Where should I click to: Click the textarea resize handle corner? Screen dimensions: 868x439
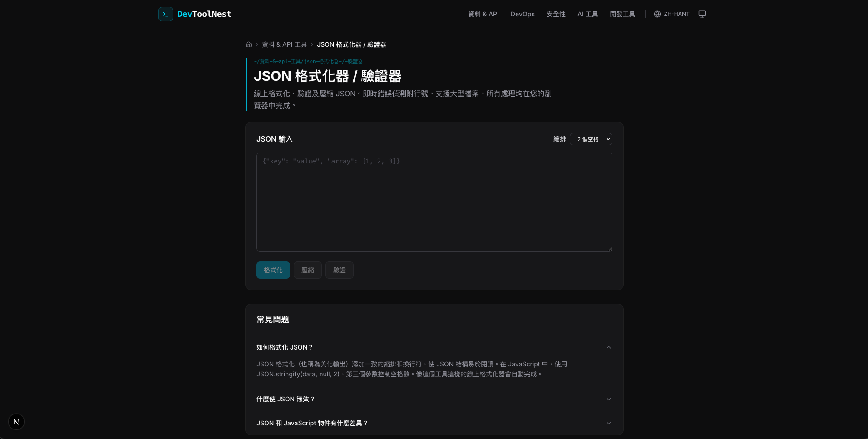610,249
